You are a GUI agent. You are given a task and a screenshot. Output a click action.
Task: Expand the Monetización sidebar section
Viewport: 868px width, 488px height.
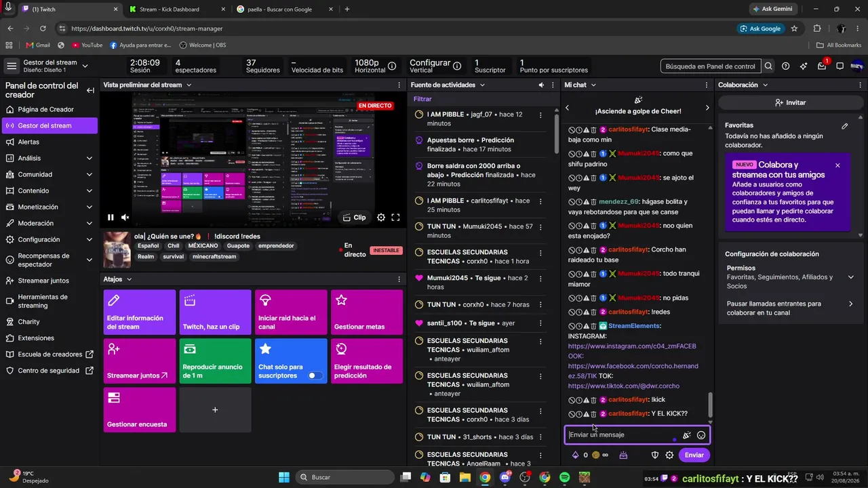[90, 207]
